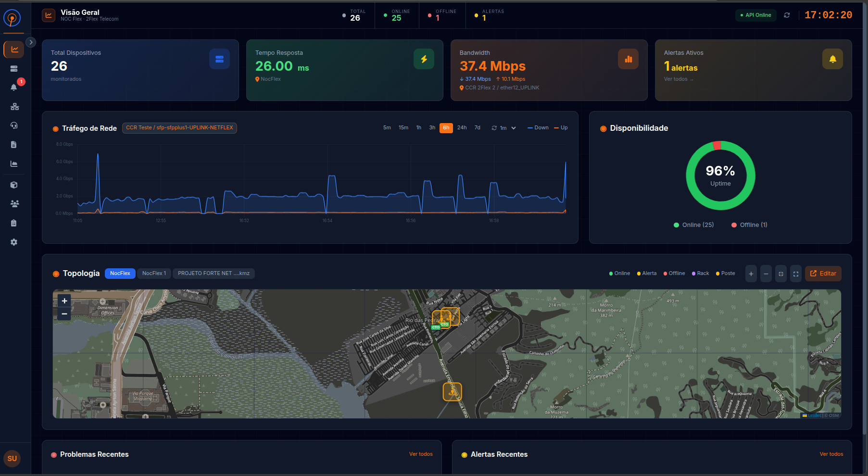Toggle Poste filter in topology legend
This screenshot has height=476, width=868.
click(725, 274)
